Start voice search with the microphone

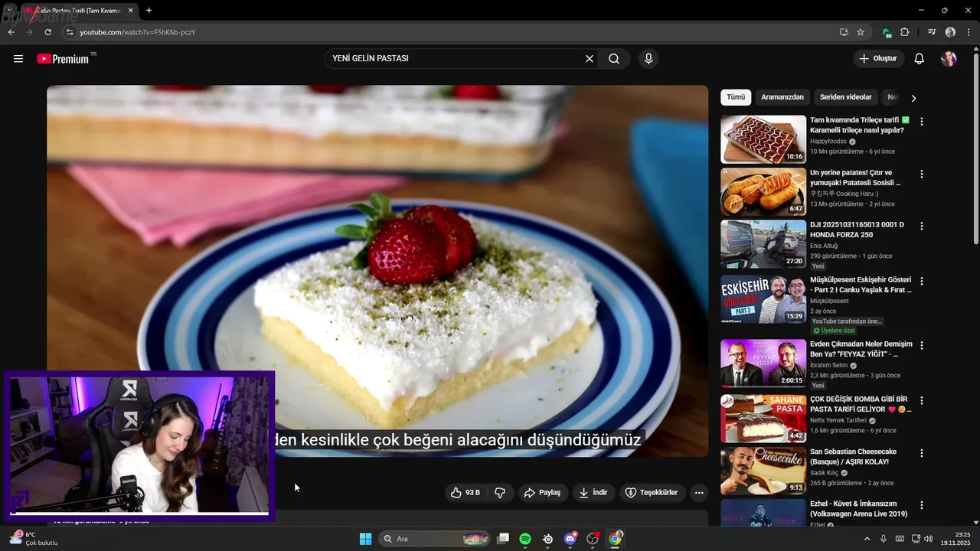click(x=648, y=59)
